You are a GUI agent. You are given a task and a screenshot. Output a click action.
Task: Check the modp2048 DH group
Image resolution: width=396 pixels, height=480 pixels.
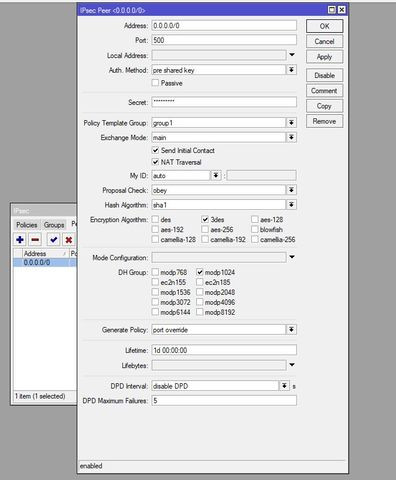(200, 292)
